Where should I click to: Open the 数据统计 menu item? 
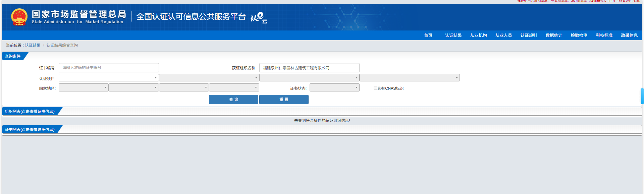[554, 35]
